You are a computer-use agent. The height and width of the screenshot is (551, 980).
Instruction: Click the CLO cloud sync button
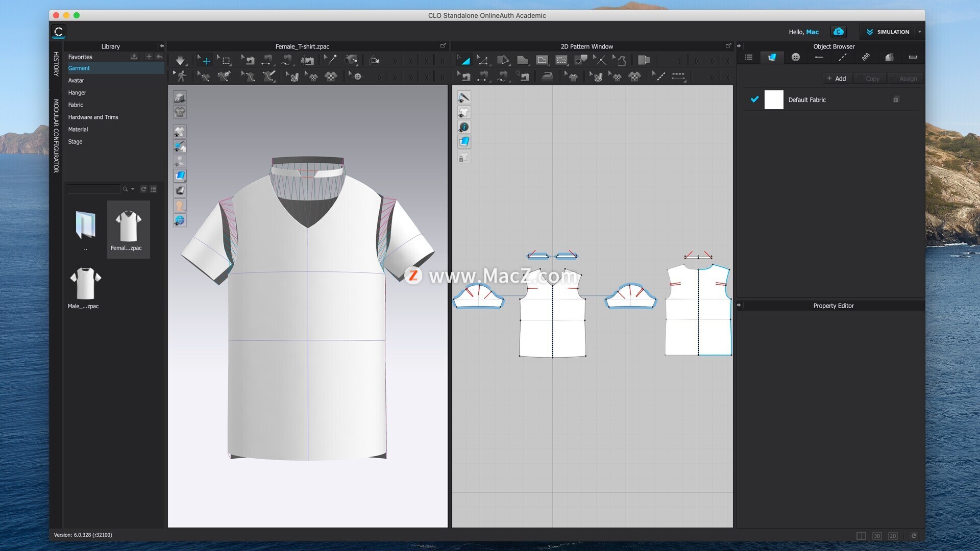838,32
